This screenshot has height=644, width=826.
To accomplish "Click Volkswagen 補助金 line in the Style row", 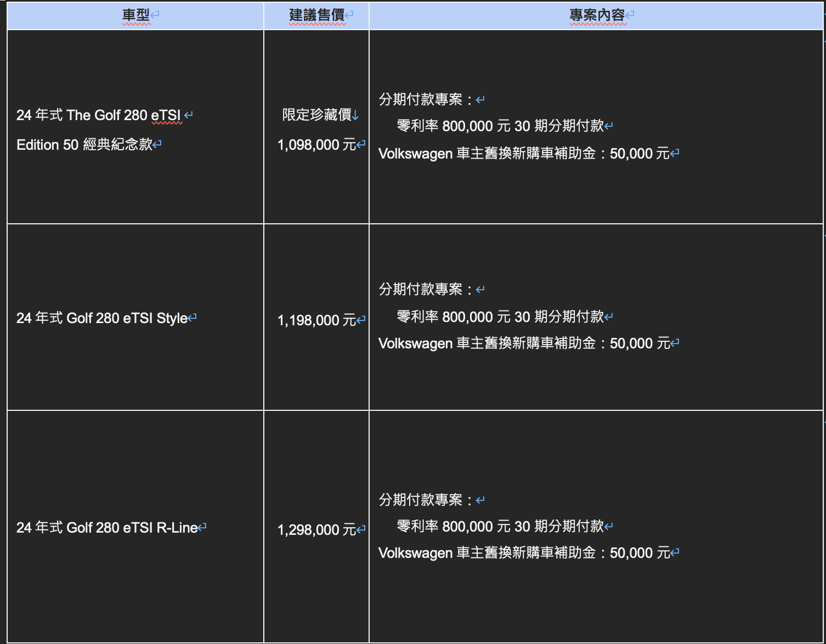I will pyautogui.click(x=524, y=343).
